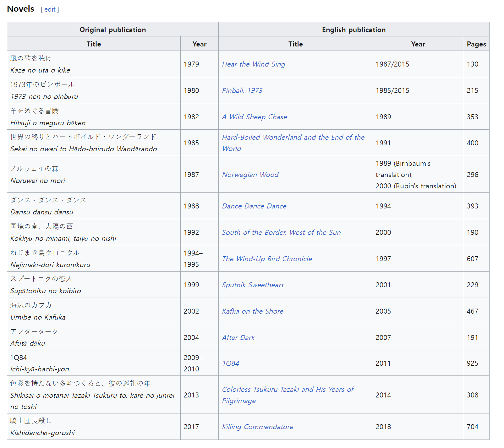Screen dimensions: 504x448
Task: Select Sekai no owari to Hādo-boirudo Wandārando
Action: click(84, 149)
